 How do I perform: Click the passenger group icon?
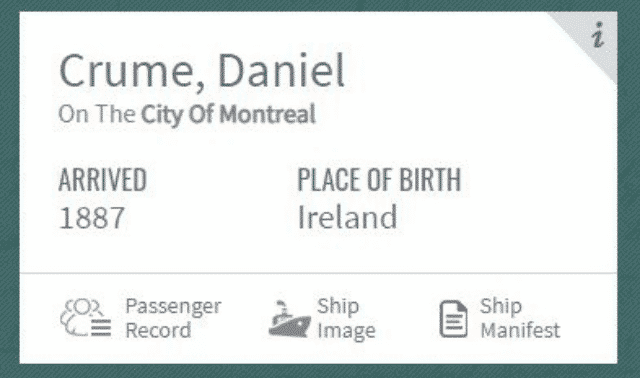click(x=86, y=318)
